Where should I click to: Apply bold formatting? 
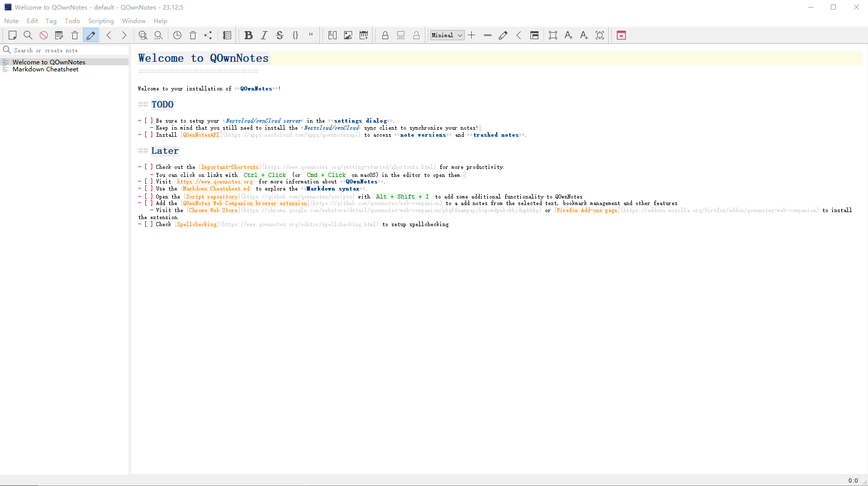coord(248,35)
